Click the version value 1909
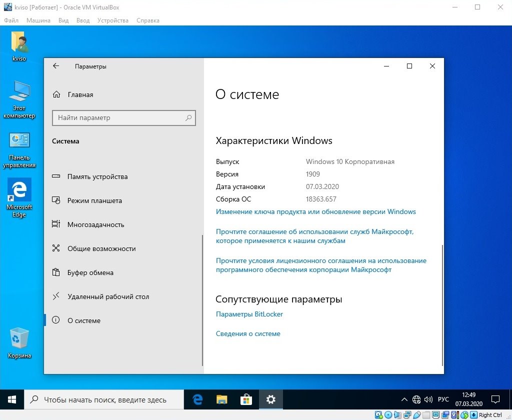The image size is (512, 420). point(313,174)
